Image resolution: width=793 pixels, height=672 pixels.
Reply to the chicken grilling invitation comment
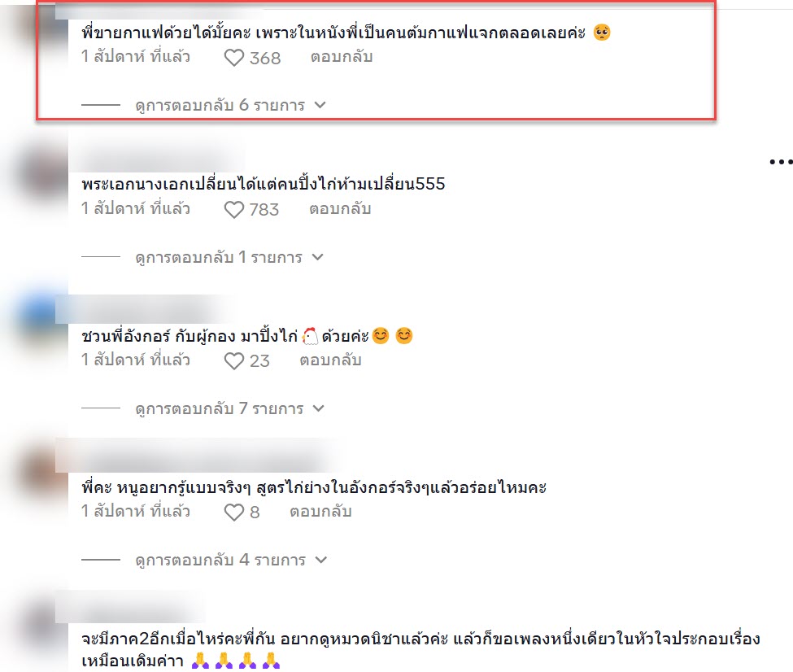330,360
